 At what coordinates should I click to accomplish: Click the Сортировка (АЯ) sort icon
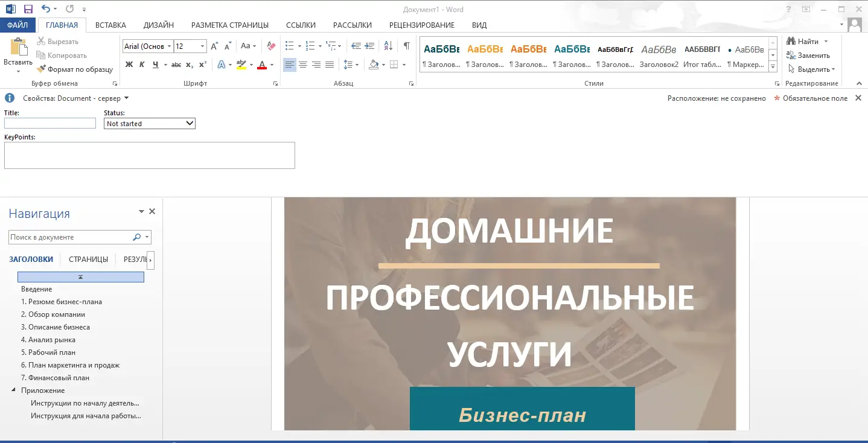(387, 45)
